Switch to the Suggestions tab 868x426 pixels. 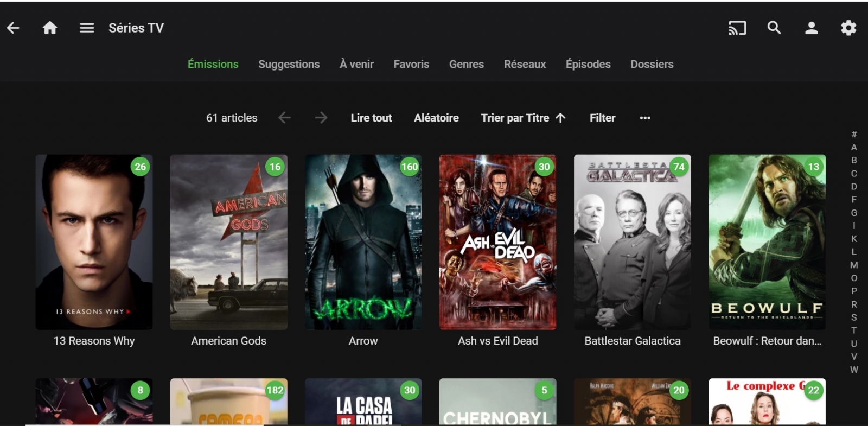(289, 64)
